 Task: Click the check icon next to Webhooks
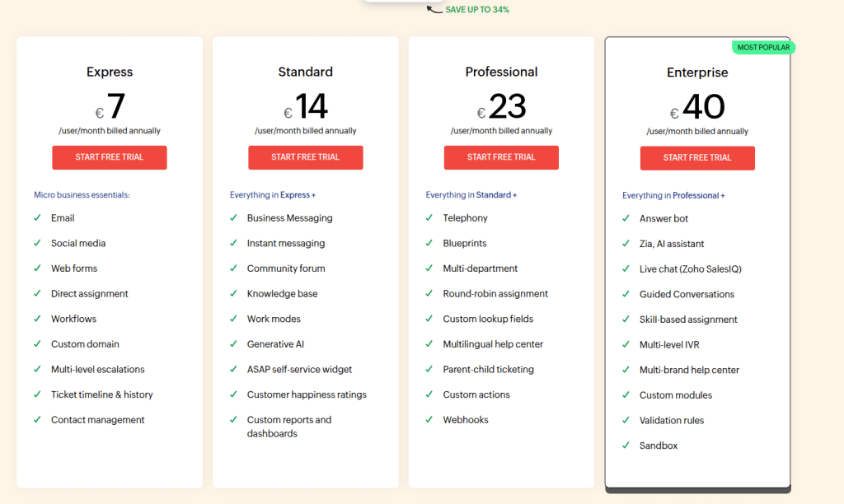(429, 420)
